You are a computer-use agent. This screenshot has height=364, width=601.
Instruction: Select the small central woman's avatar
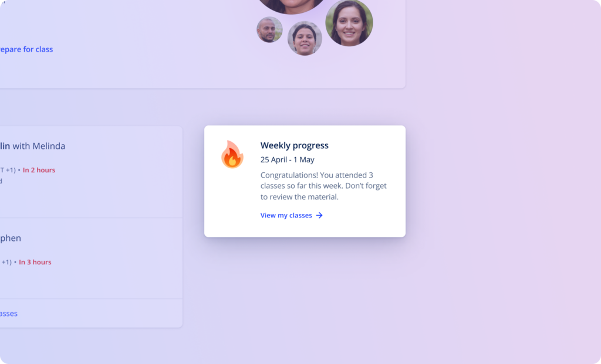[x=305, y=38]
